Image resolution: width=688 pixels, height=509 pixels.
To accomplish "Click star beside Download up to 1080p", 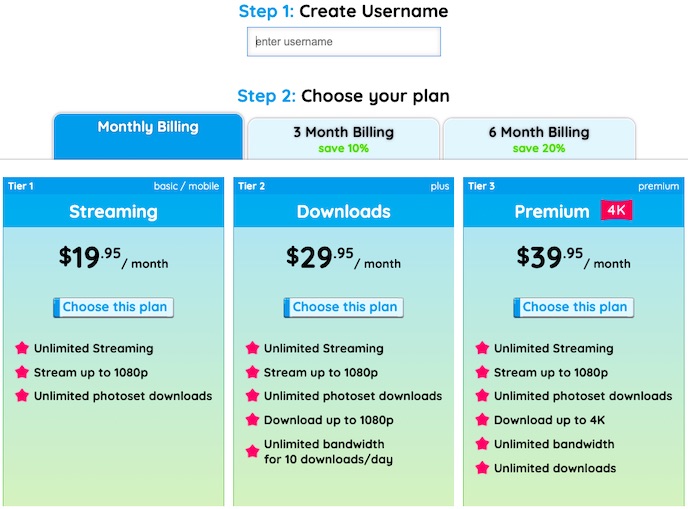I will tap(252, 420).
